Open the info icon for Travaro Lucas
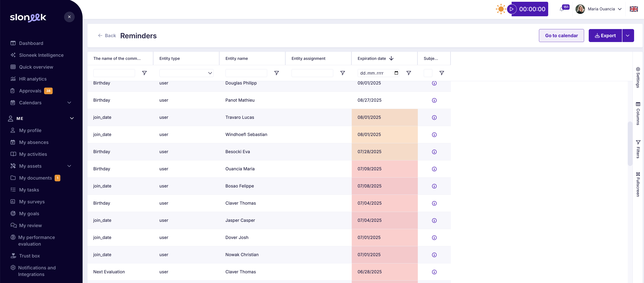This screenshot has width=644, height=283. (434, 117)
